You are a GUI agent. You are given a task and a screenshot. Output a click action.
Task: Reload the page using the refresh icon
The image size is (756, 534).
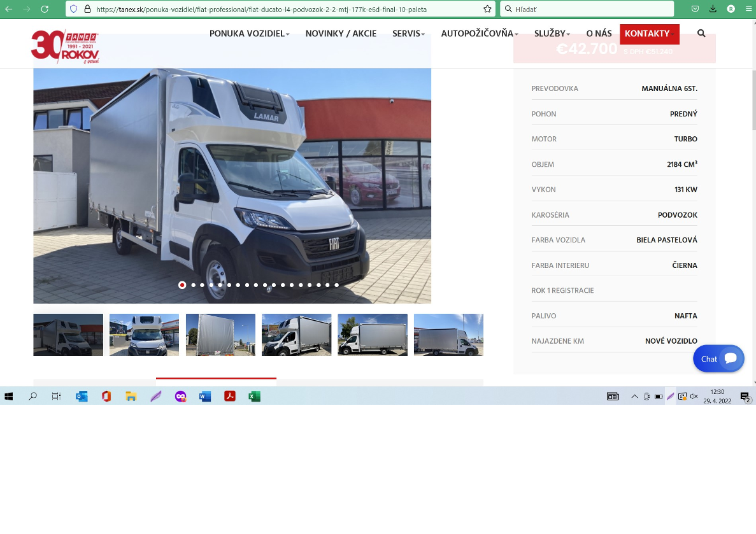click(x=45, y=9)
